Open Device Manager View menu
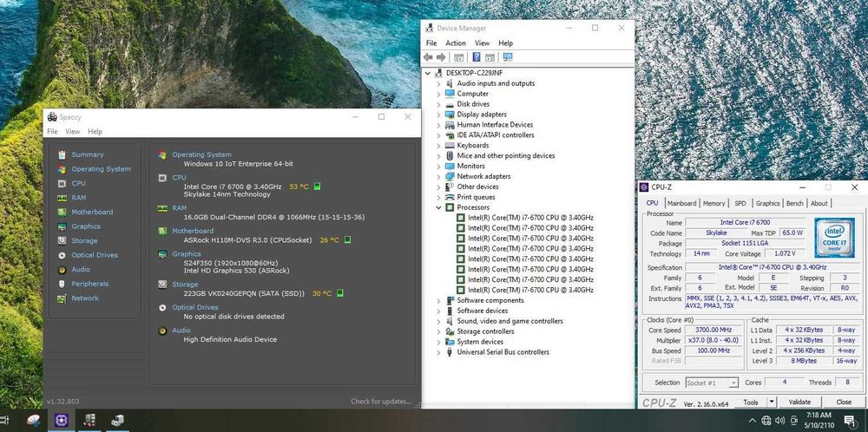The height and width of the screenshot is (432, 868). [x=482, y=43]
